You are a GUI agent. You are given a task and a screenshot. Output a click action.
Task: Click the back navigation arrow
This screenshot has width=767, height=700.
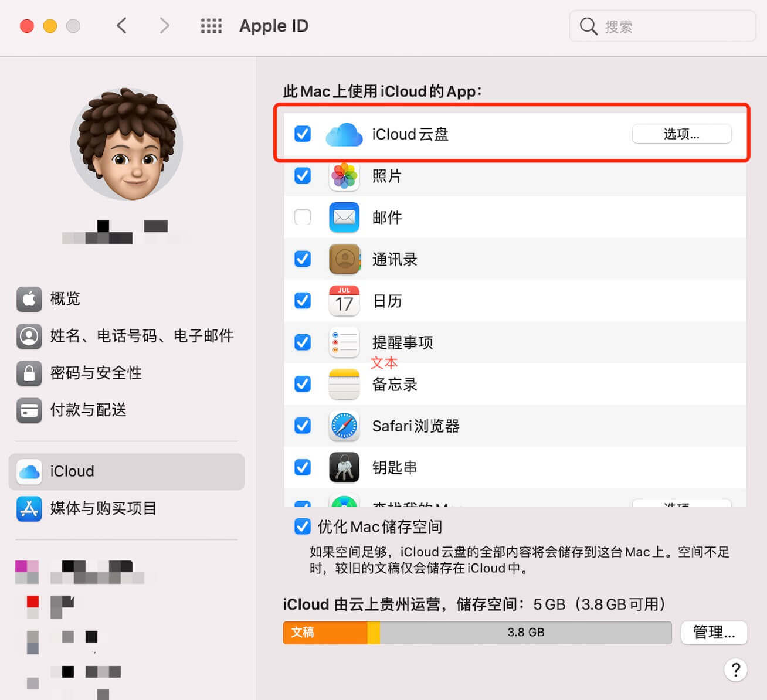pyautogui.click(x=121, y=26)
